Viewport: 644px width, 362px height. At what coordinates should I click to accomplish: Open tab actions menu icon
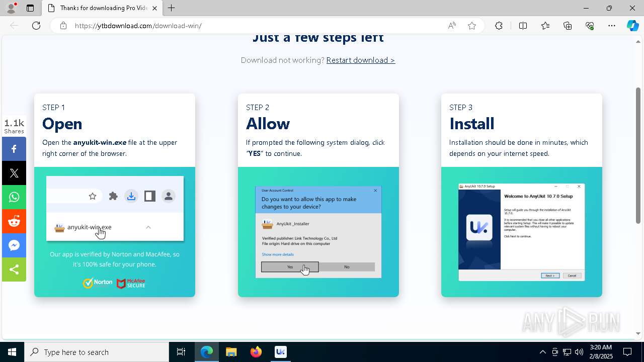30,8
